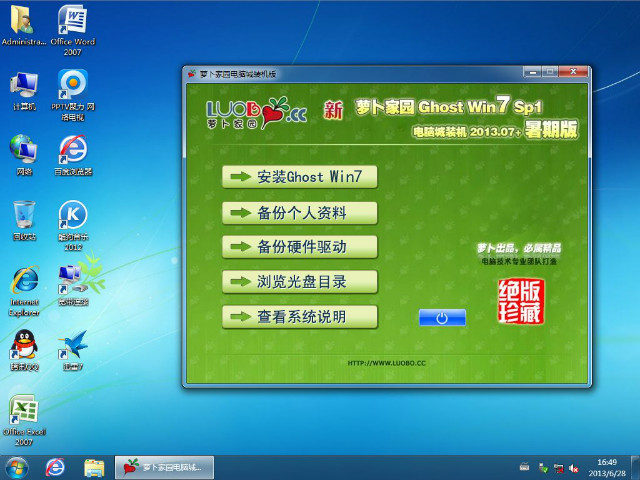This screenshot has width=640, height=480.
Task: Launch the PPTV network TV desktop shortcut
Action: [x=73, y=95]
